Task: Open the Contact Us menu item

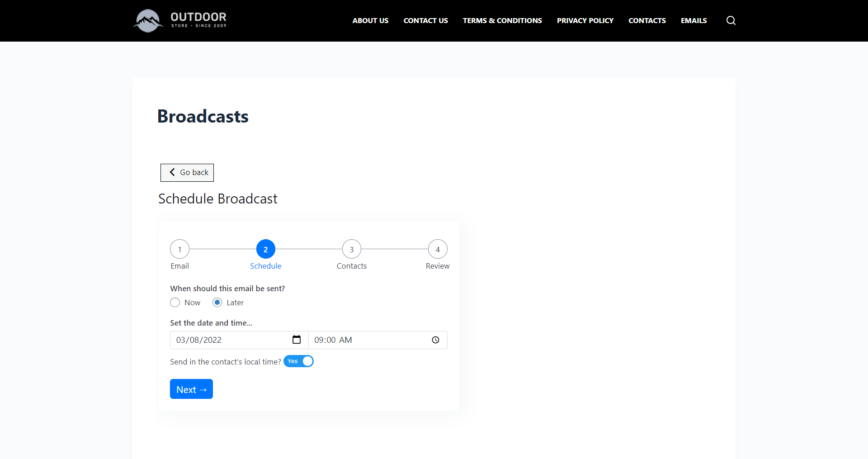Action: click(425, 20)
